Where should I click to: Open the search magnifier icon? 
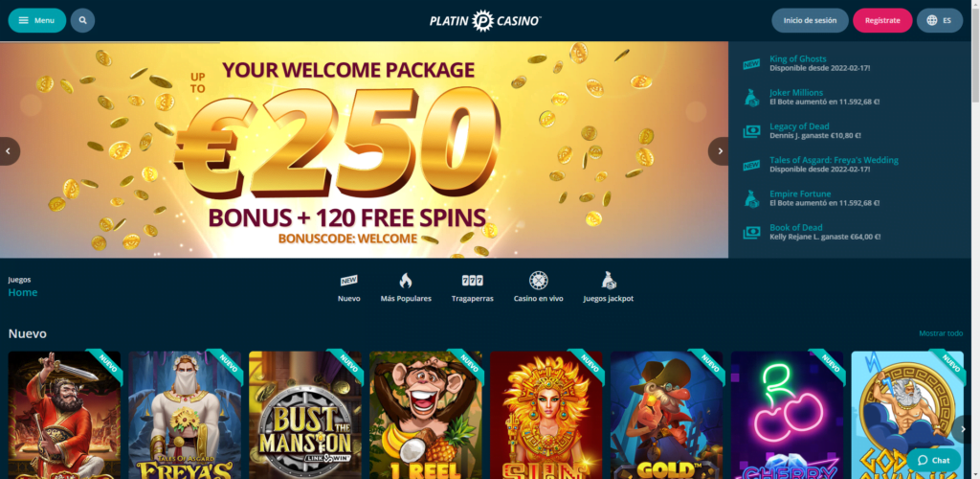pyautogui.click(x=82, y=20)
